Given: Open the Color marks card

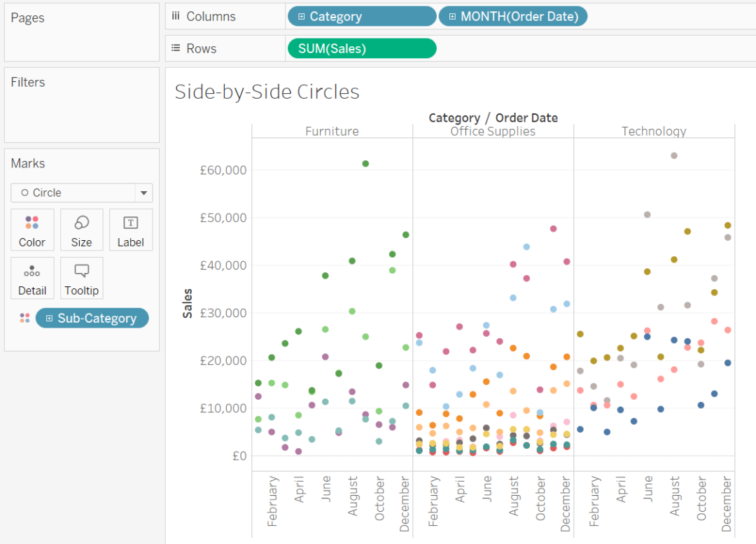Looking at the screenshot, I should (x=32, y=230).
